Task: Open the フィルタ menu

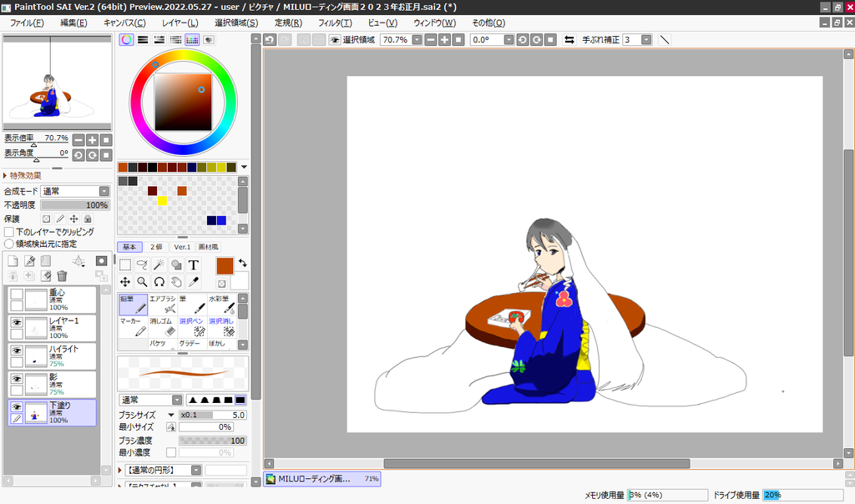Action: pyautogui.click(x=335, y=23)
